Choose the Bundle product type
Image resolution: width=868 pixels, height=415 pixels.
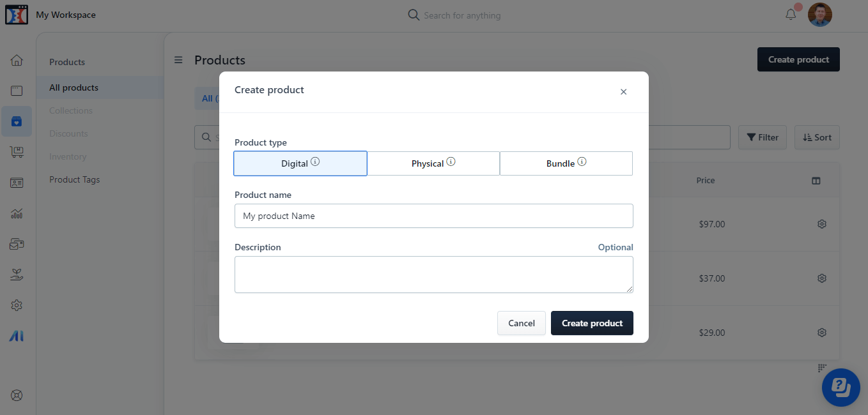pos(566,163)
